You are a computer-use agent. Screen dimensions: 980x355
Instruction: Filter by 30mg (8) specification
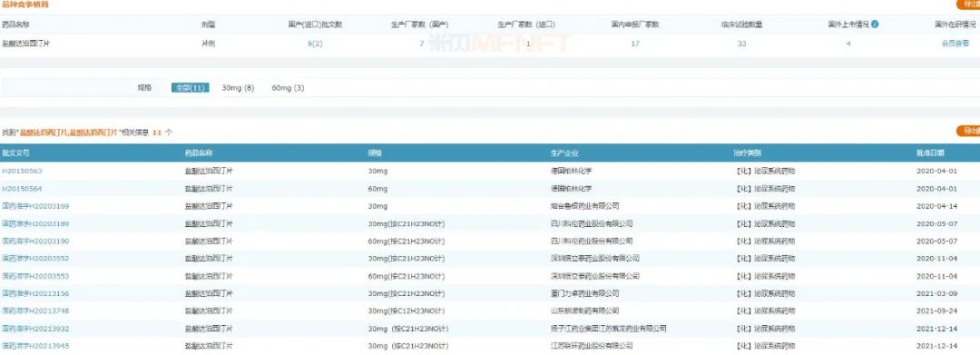point(238,88)
